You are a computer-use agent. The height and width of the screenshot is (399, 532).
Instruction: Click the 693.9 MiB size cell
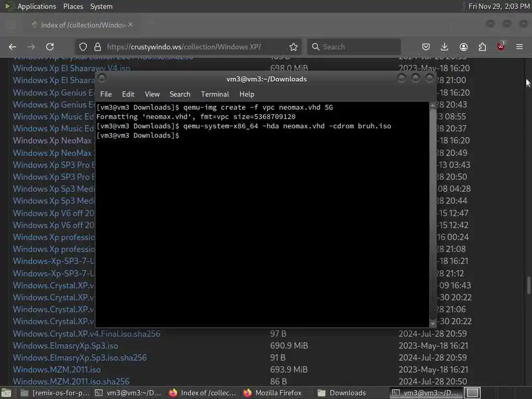289,369
